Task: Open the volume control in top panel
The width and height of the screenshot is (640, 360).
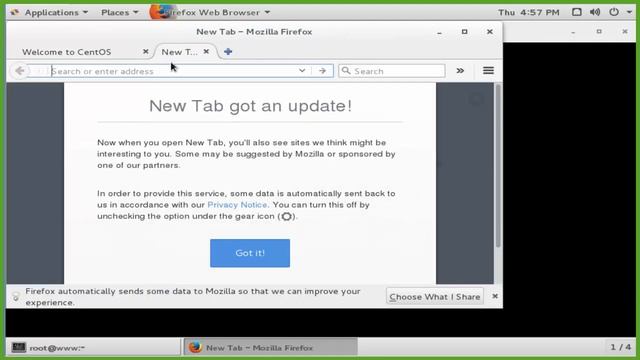Action: (595, 12)
